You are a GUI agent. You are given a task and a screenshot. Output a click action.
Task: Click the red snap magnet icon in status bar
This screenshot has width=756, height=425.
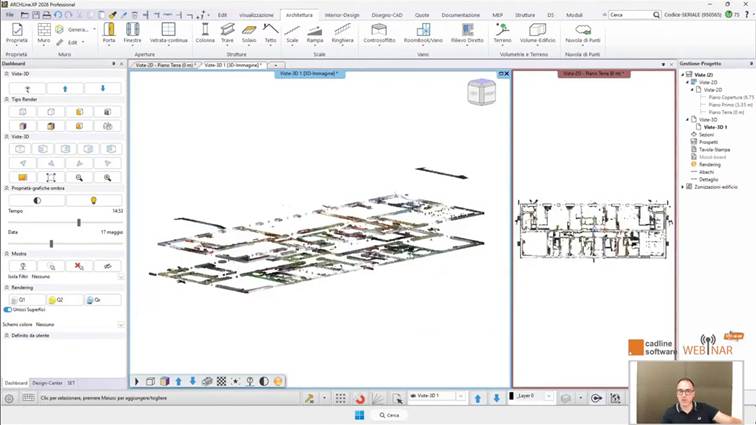[x=360, y=398]
